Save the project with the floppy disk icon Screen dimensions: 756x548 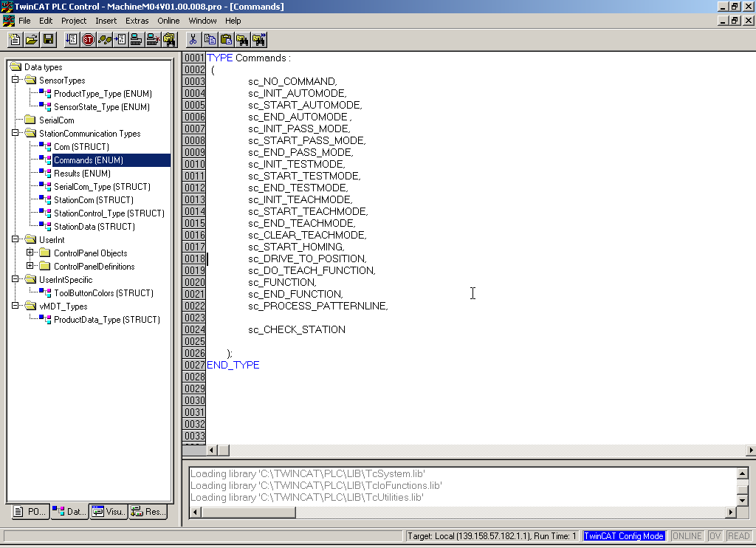(48, 40)
